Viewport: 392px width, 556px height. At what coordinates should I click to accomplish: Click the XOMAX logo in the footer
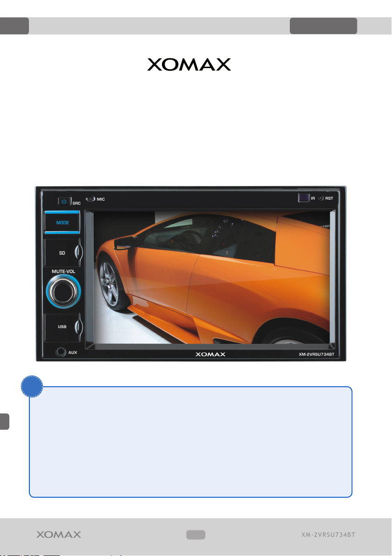[59, 535]
